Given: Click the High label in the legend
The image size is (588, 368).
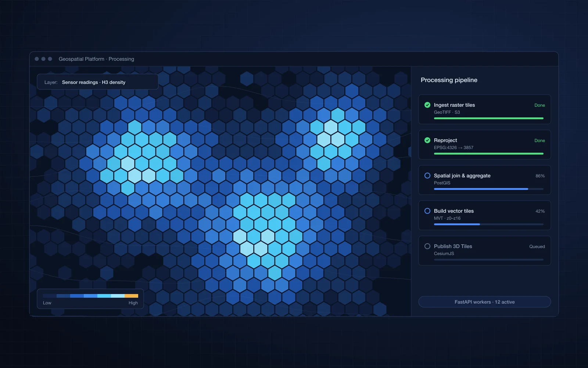Looking at the screenshot, I should (133, 303).
